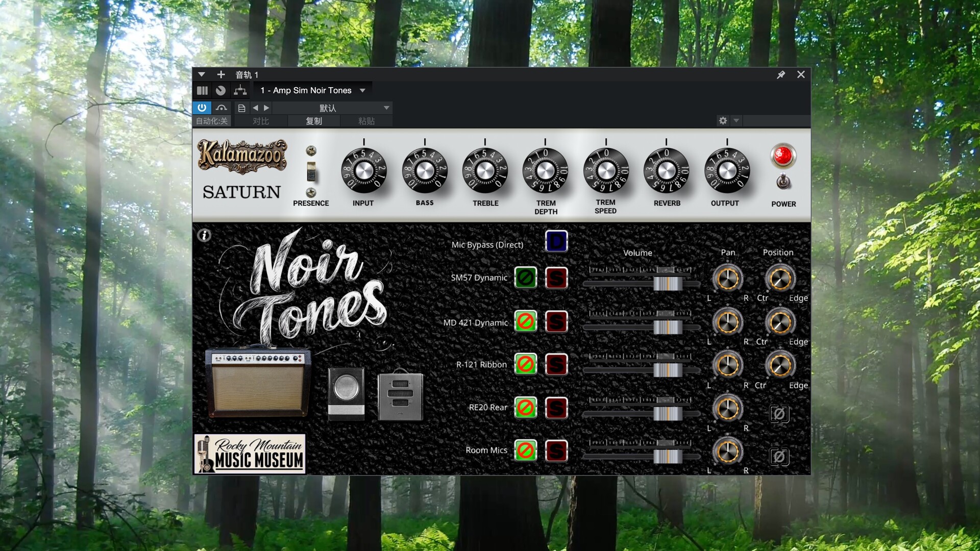Mute the MD 421 Dynamic mic
Image resolution: width=980 pixels, height=551 pixels.
[x=525, y=322]
